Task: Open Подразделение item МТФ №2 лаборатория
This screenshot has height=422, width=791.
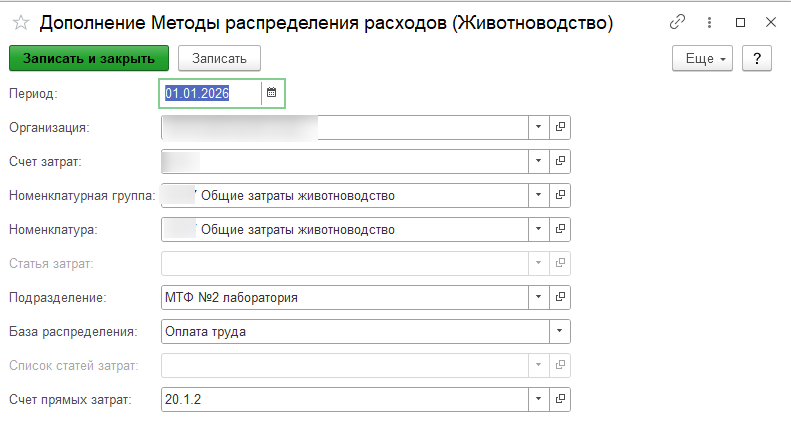Action: 560,297
